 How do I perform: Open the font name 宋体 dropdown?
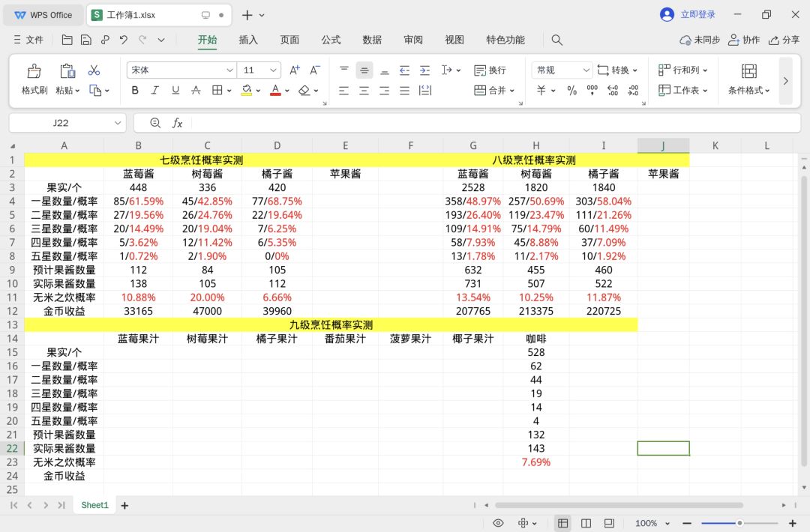230,70
